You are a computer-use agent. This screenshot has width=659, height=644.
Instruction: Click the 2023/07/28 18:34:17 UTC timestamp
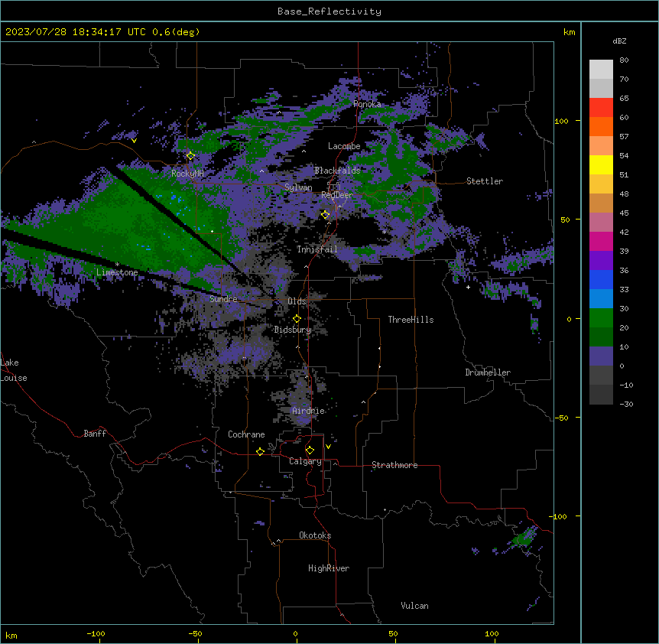coord(76,32)
